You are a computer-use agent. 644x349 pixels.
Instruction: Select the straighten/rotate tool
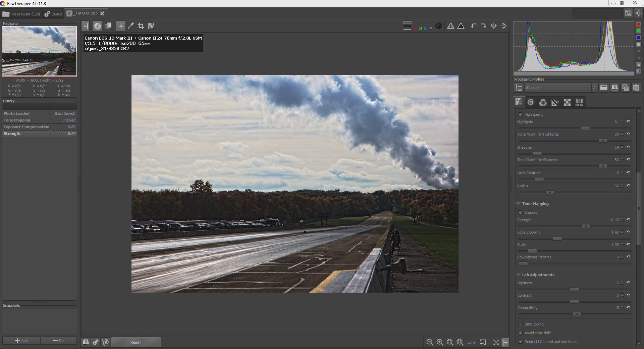[x=151, y=26]
